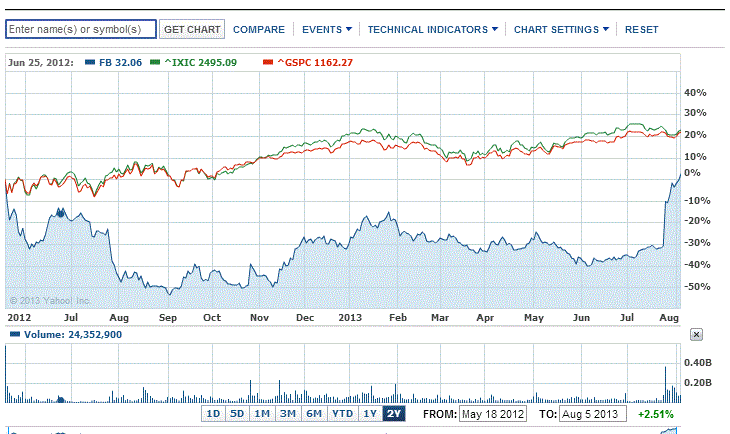Click the FB data point marker near July 2012
Screen dimensions: 730x434
(60, 213)
